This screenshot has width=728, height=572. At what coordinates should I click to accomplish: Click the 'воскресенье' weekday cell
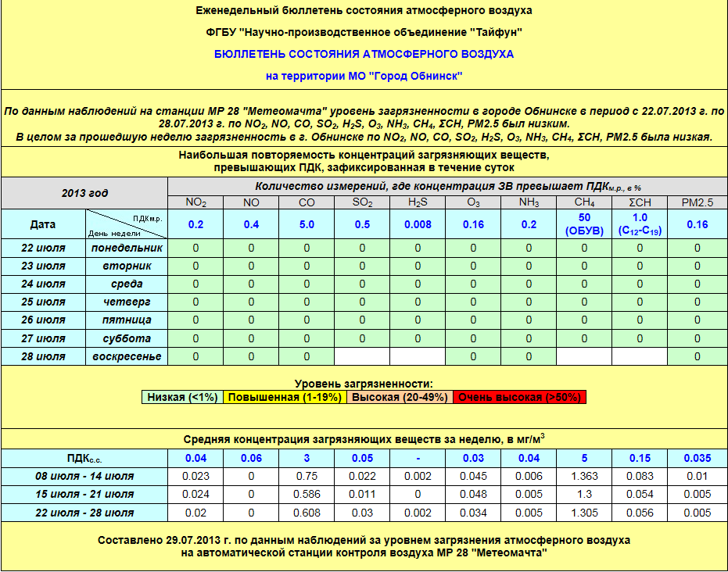(126, 356)
